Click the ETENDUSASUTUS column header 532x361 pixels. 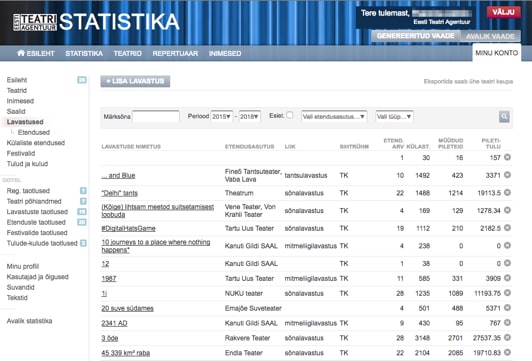click(249, 147)
